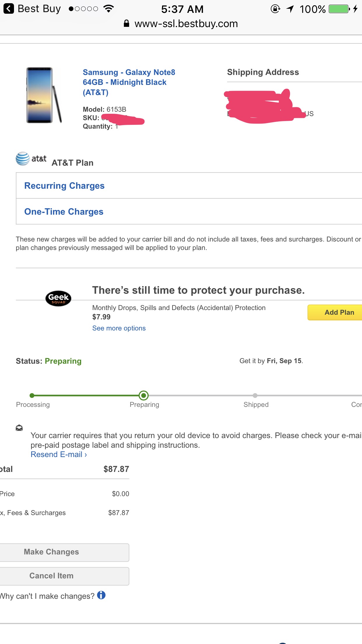Tap the www-ssl.bestbuy.com address bar
The height and width of the screenshot is (644, 362).
pos(181,24)
